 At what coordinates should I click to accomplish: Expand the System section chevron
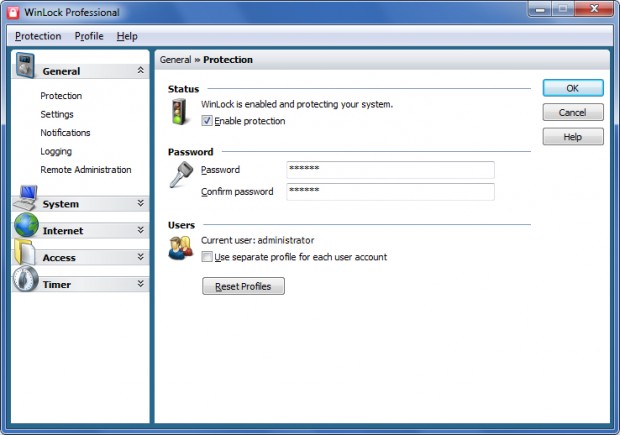pyautogui.click(x=140, y=203)
